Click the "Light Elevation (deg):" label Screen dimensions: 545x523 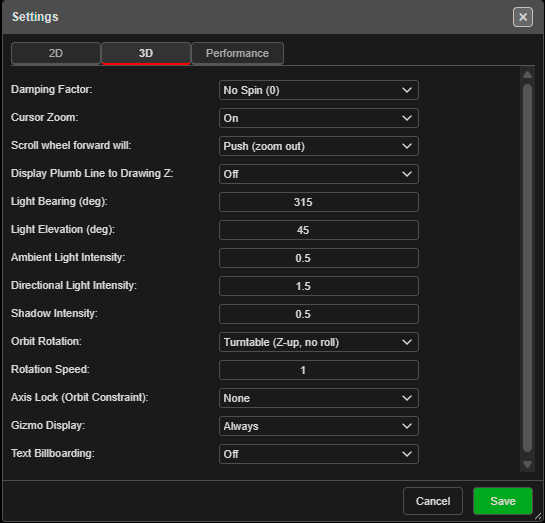tap(63, 229)
